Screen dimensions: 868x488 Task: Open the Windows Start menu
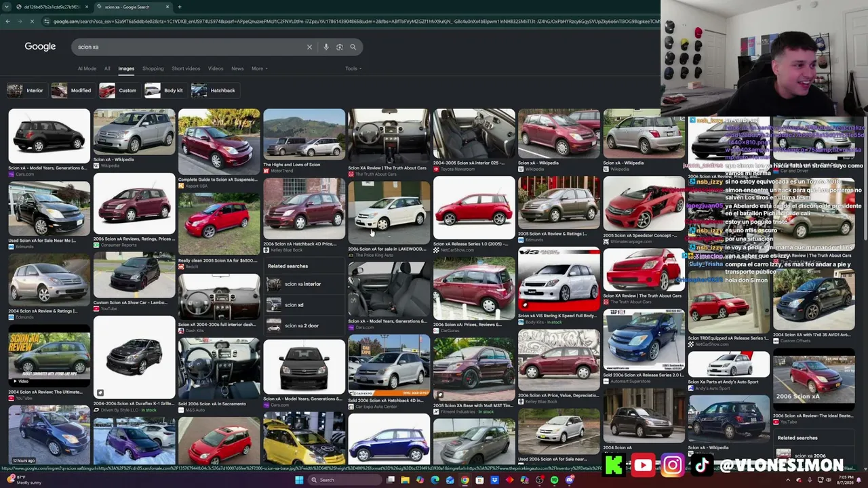point(298,480)
